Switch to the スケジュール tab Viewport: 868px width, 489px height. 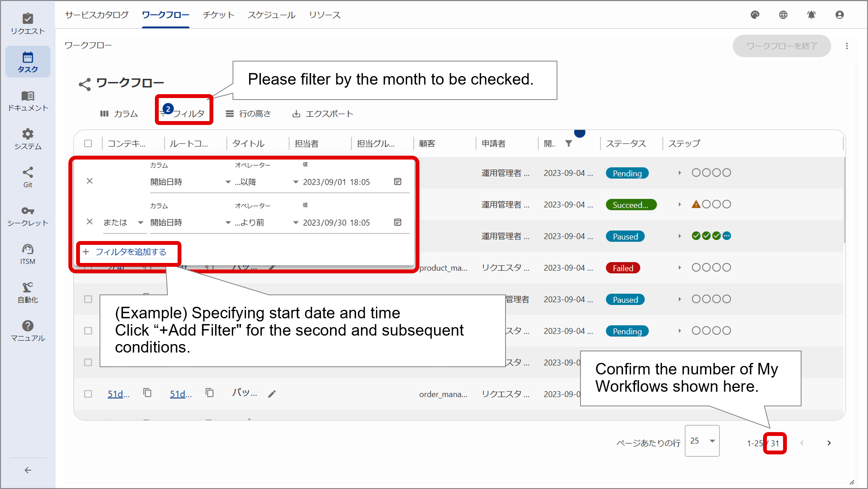271,15
